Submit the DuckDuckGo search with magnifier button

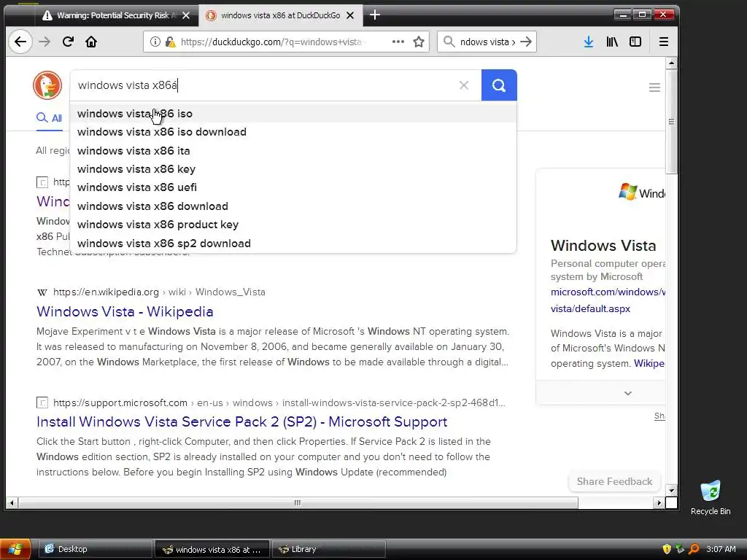click(499, 85)
